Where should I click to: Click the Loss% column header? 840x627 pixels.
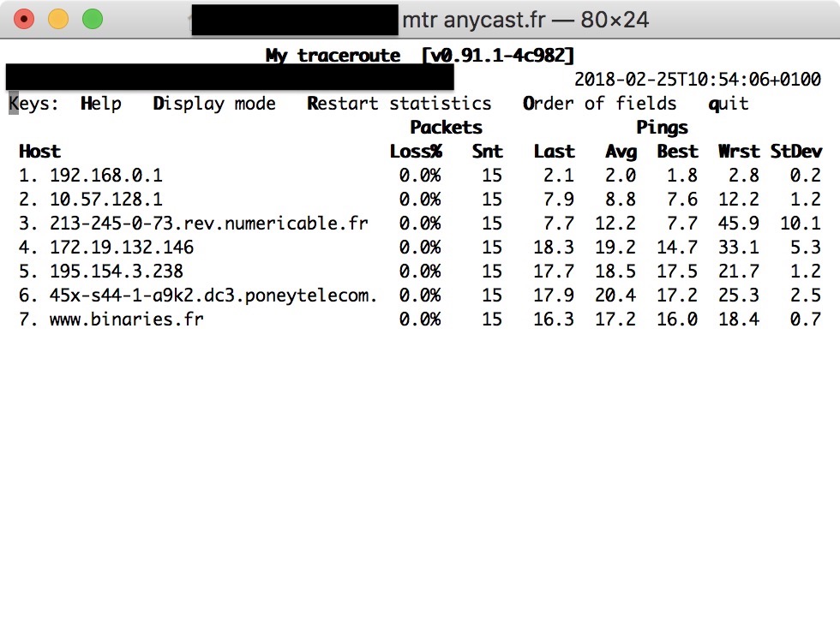(417, 152)
